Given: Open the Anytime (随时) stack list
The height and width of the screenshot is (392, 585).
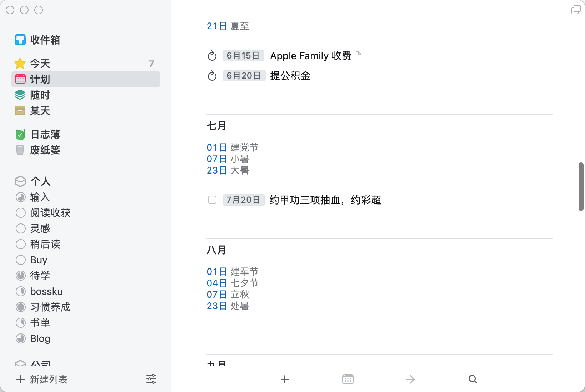Looking at the screenshot, I should (x=40, y=95).
